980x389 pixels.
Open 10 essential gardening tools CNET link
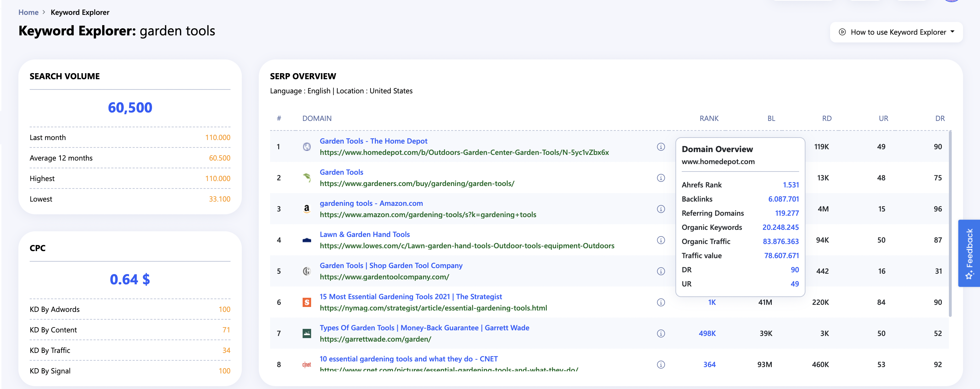click(409, 359)
